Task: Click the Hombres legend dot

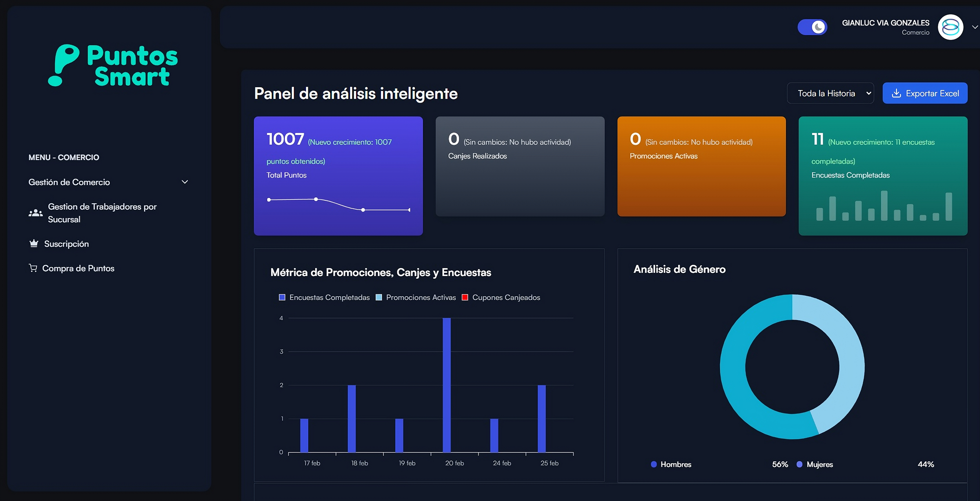Action: [x=653, y=464]
